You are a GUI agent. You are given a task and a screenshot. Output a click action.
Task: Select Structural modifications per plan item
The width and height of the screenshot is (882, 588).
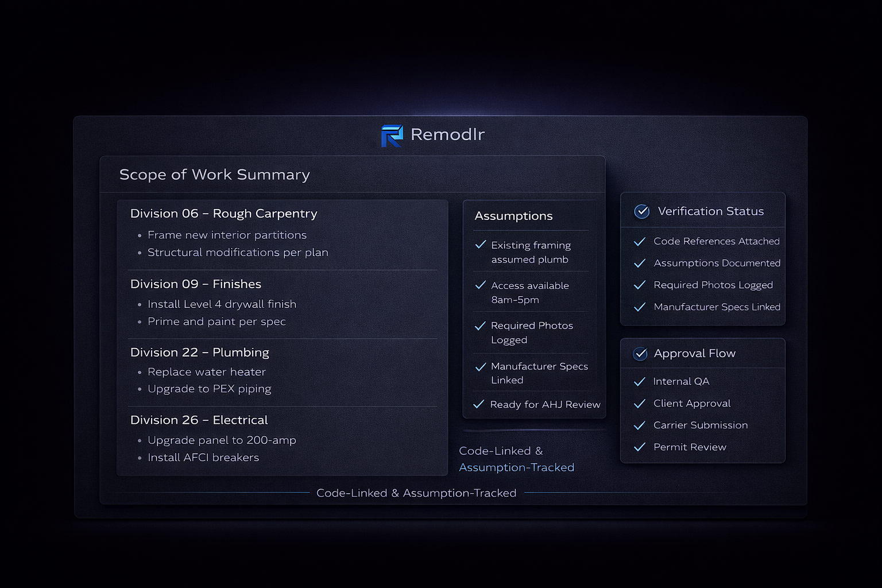[x=238, y=253]
